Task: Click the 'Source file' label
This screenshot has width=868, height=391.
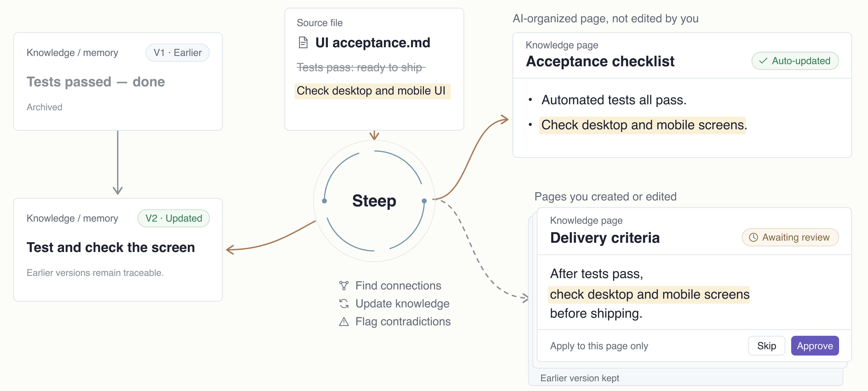Action: [319, 23]
